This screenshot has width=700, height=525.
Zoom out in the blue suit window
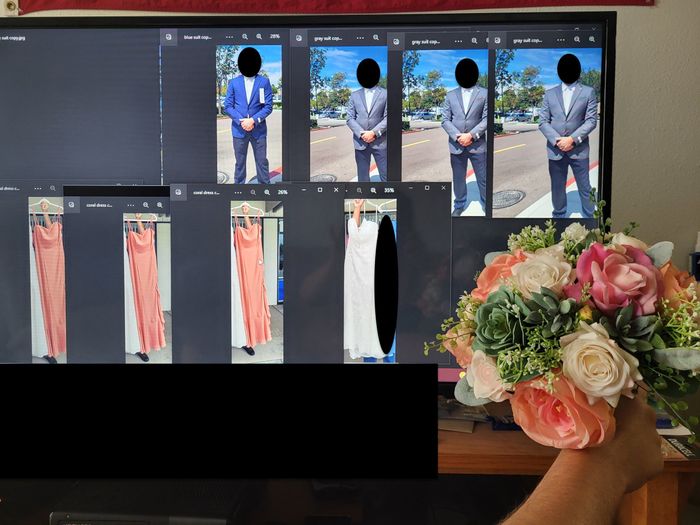[x=244, y=37]
